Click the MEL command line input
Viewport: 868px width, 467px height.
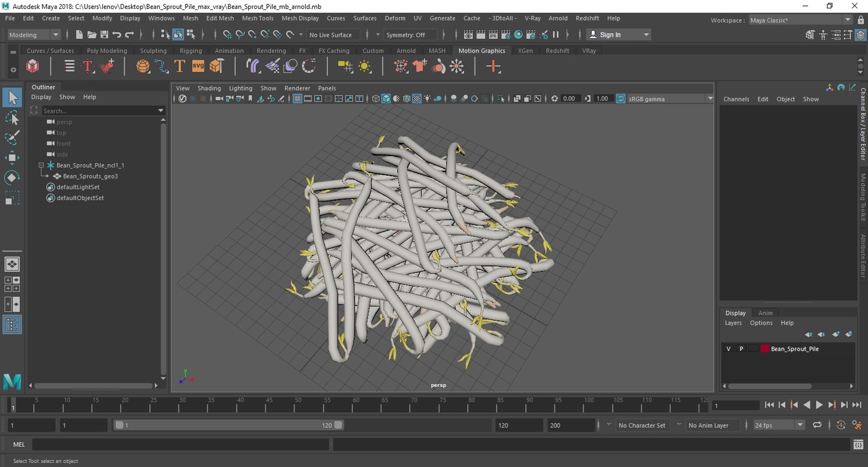tap(180, 444)
